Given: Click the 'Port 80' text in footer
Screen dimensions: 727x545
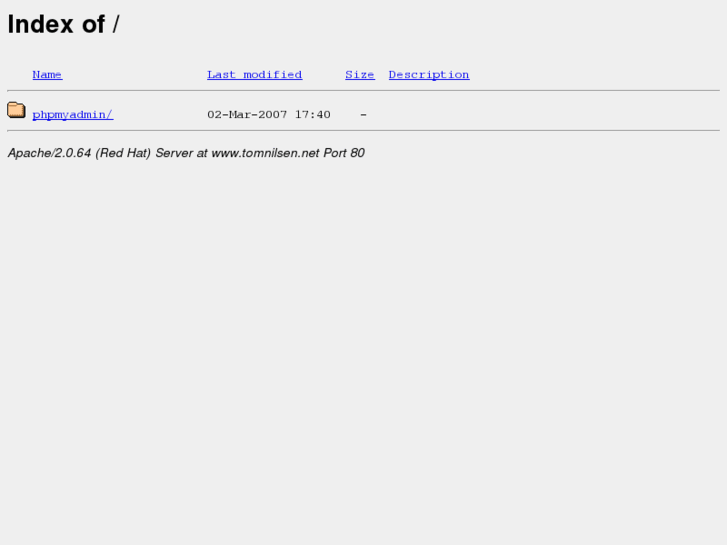Looking at the screenshot, I should tap(344, 153).
